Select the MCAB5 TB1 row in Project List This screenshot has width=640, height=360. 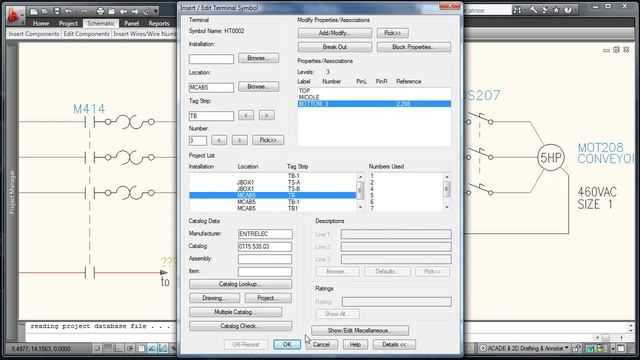pyautogui.click(x=272, y=208)
